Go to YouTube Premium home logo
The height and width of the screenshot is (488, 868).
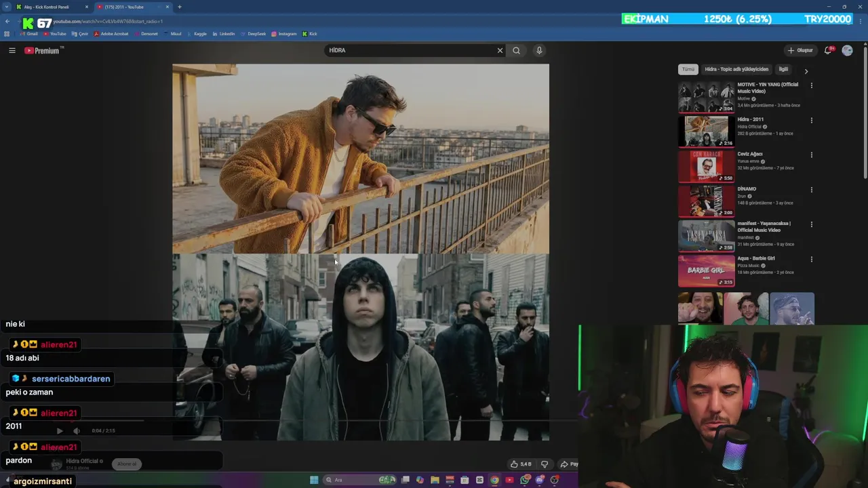[43, 50]
